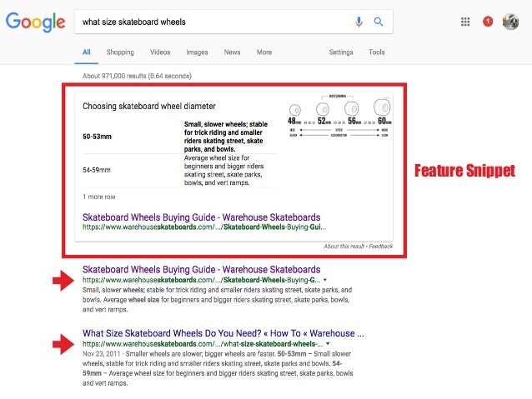Click the 'Small, slower wheels; stable' bold description
Image resolution: width=532 pixels, height=399 pixels.
(x=226, y=137)
